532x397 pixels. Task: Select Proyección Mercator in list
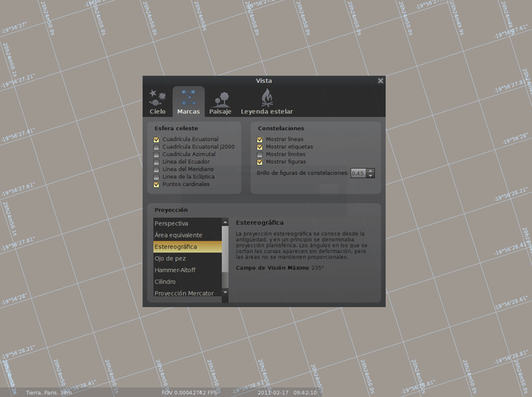[187, 293]
